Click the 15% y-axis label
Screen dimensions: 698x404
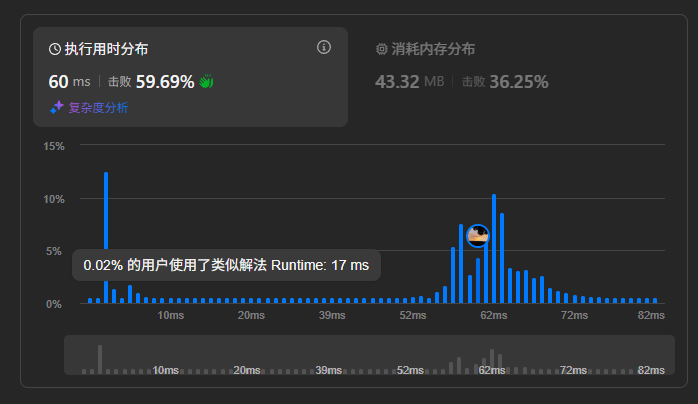click(x=54, y=146)
